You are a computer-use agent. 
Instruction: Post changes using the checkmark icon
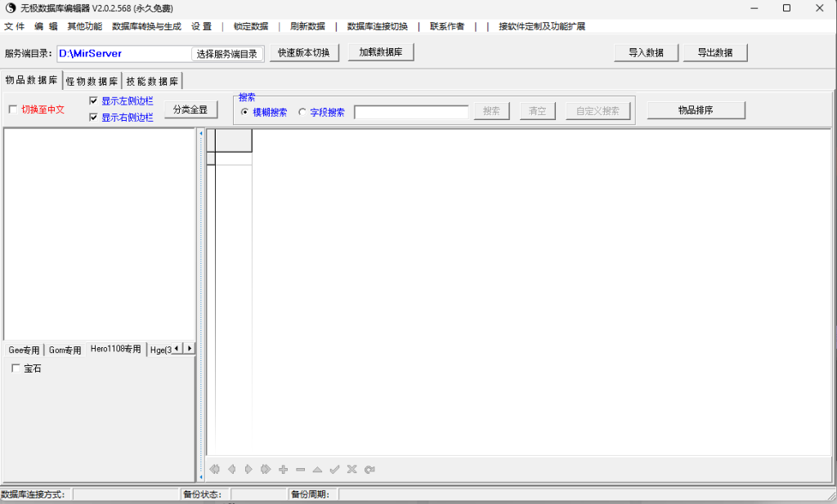(334, 469)
